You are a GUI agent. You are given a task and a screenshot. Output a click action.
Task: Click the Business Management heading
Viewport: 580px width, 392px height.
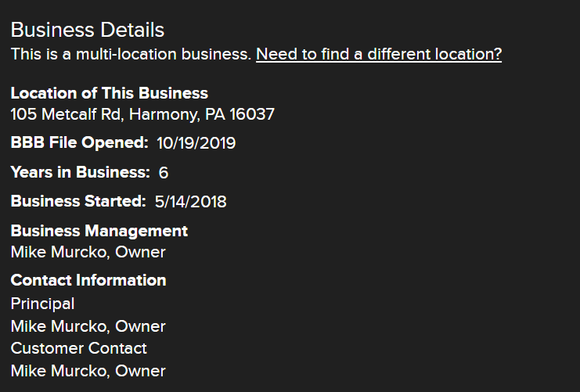click(99, 231)
